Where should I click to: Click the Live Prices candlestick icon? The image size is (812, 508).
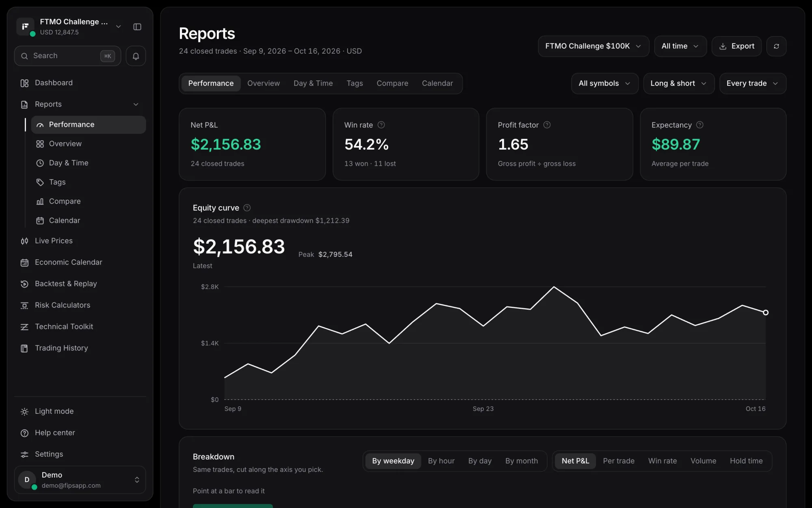24,241
